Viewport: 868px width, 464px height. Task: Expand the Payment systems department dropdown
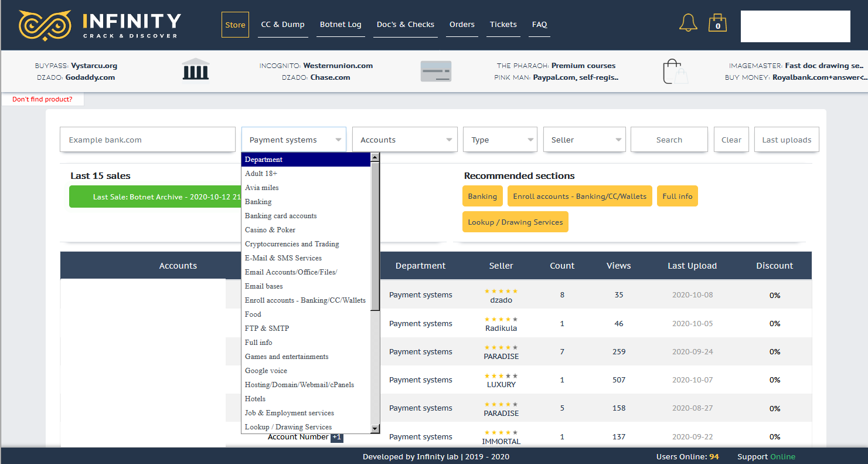(x=294, y=140)
